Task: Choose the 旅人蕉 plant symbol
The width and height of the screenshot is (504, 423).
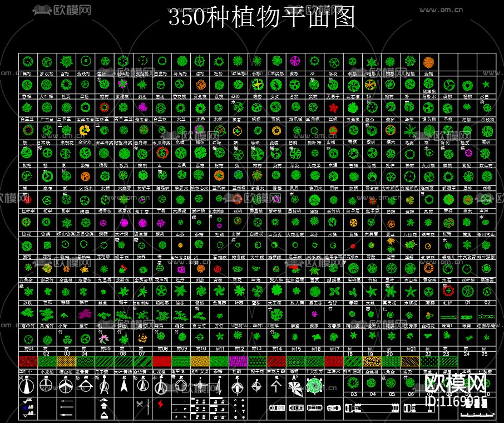Action: [x=295, y=291]
